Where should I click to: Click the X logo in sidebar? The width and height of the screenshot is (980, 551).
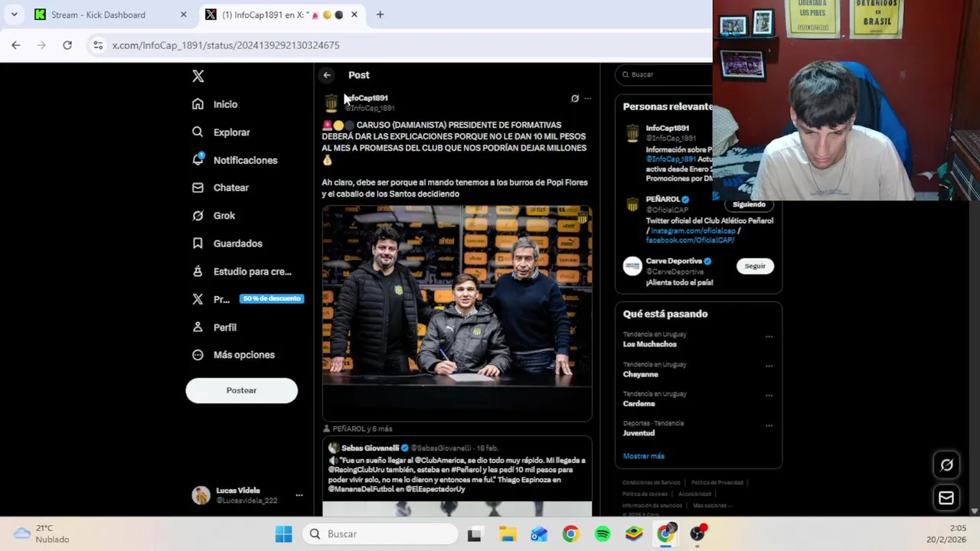point(198,76)
